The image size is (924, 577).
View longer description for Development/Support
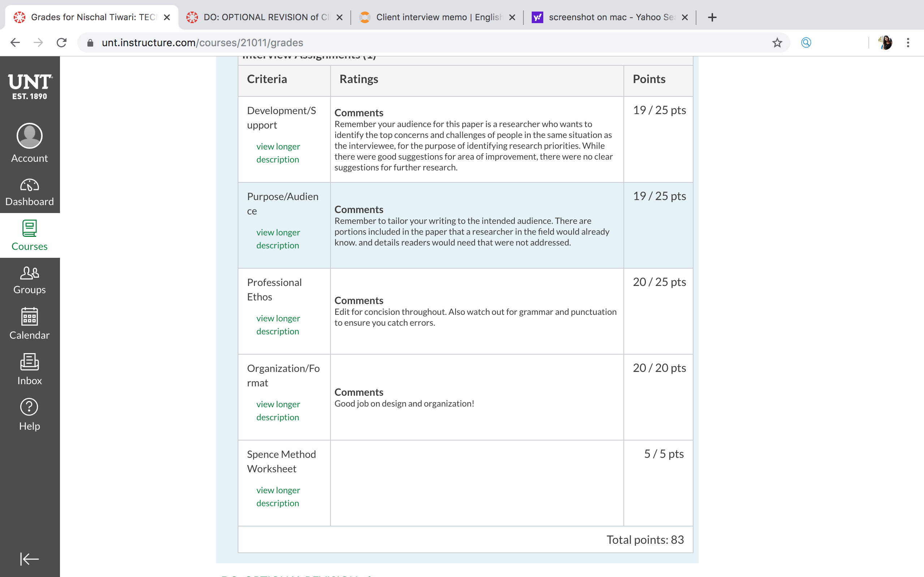(x=278, y=153)
